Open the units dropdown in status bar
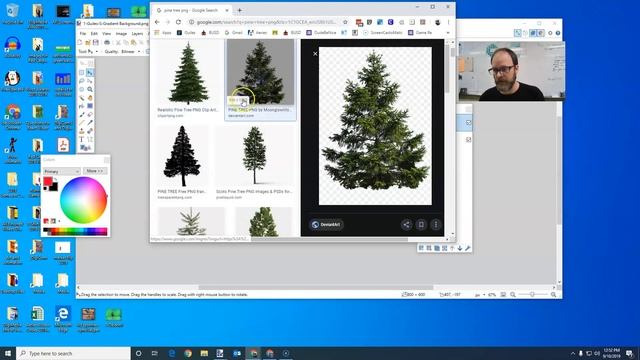The width and height of the screenshot is (640, 360). pyautogui.click(x=479, y=294)
